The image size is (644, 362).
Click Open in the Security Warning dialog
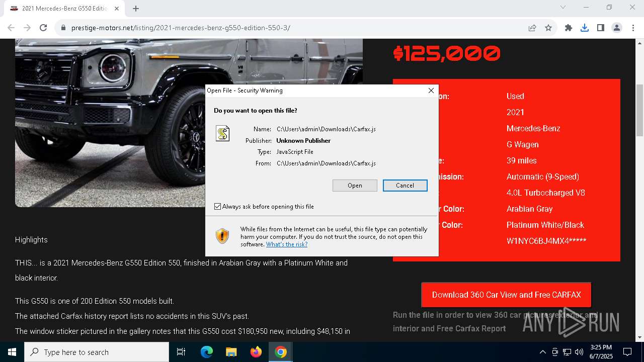(355, 186)
